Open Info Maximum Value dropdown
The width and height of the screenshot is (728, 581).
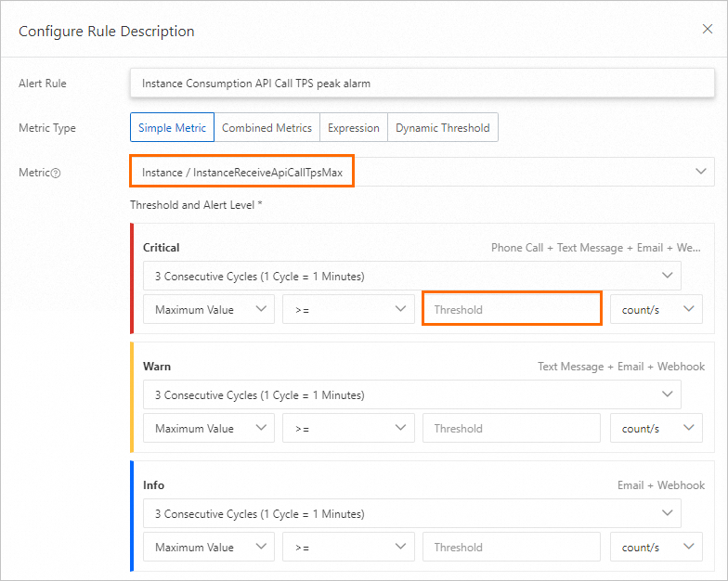pos(208,548)
